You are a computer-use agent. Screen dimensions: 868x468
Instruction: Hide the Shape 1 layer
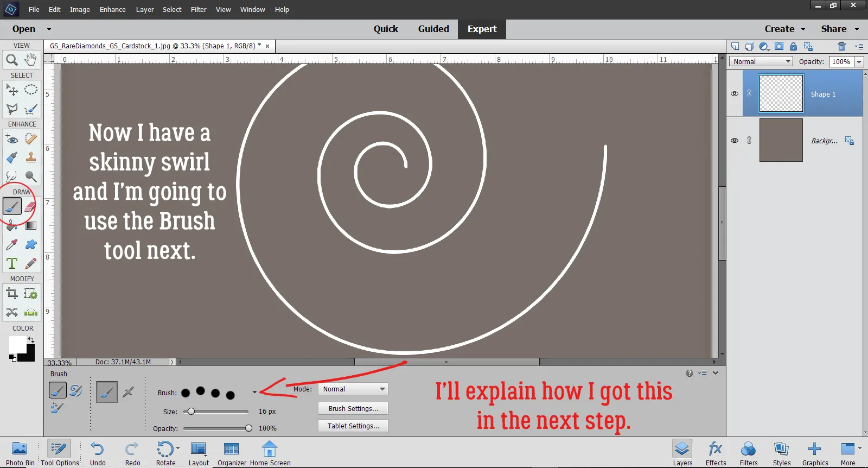pos(735,94)
